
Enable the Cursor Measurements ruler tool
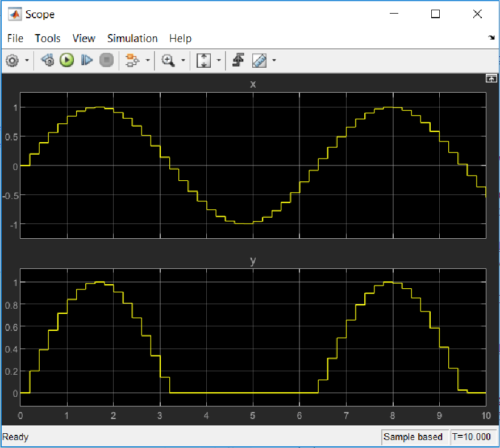pyautogui.click(x=259, y=60)
